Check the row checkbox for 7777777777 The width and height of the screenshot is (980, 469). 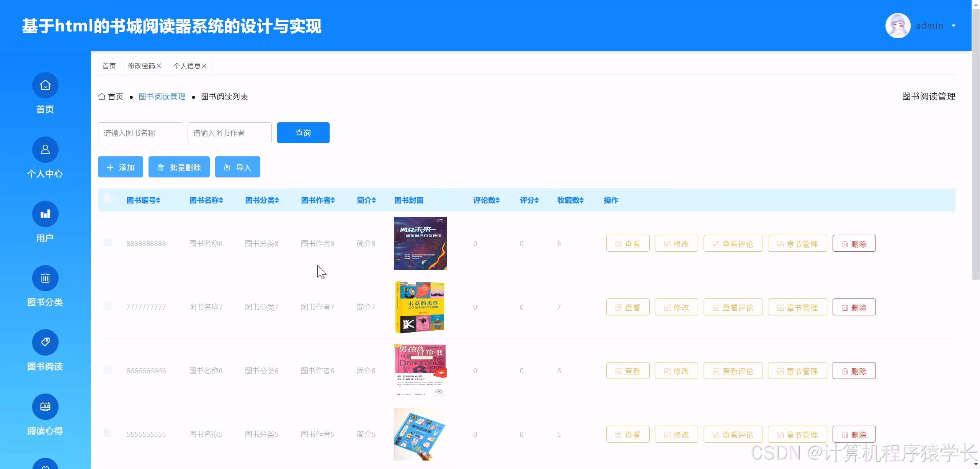108,306
